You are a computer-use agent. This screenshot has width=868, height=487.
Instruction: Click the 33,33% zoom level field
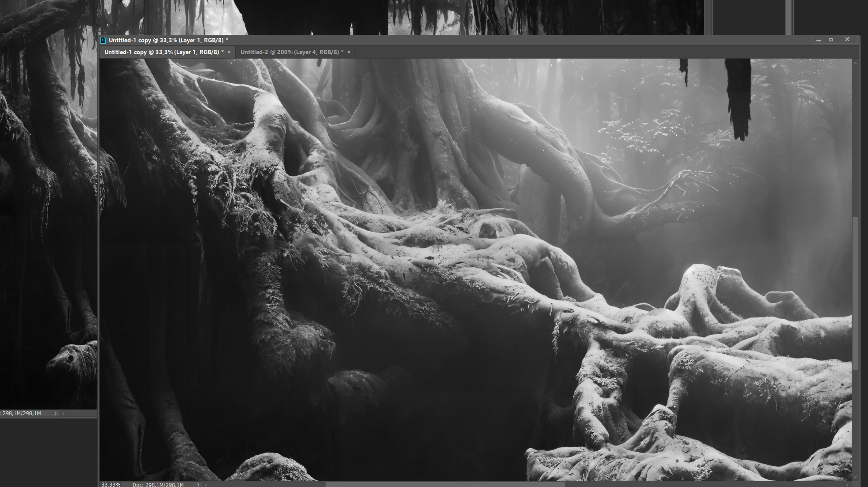coord(111,484)
